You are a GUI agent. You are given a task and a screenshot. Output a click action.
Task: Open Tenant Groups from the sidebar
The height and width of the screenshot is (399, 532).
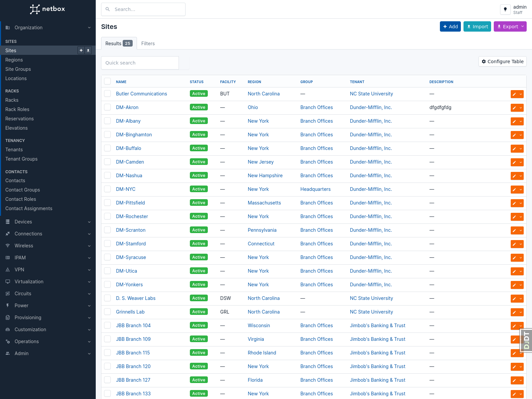pos(21,159)
